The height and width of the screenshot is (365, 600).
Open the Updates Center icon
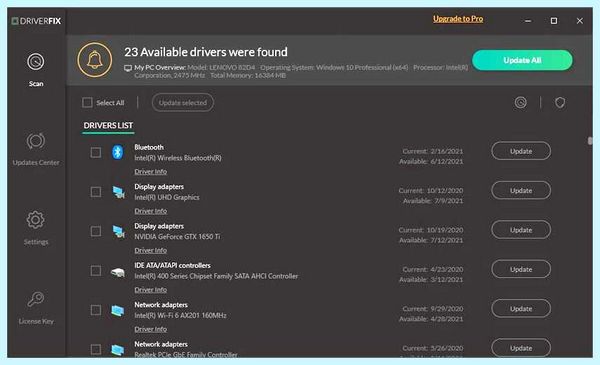tap(36, 141)
